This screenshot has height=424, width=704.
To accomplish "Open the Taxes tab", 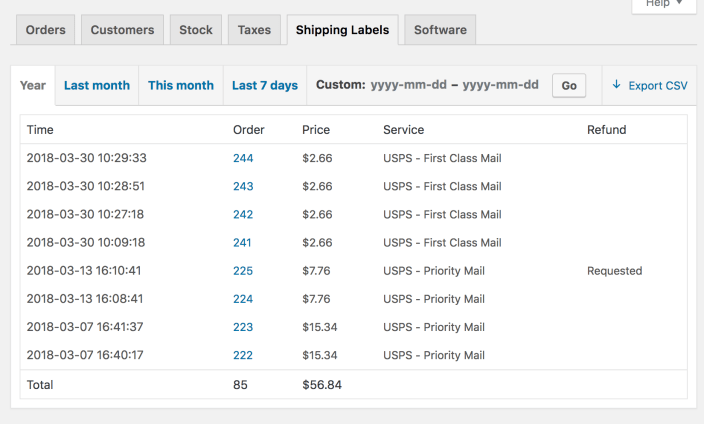I will (x=254, y=30).
